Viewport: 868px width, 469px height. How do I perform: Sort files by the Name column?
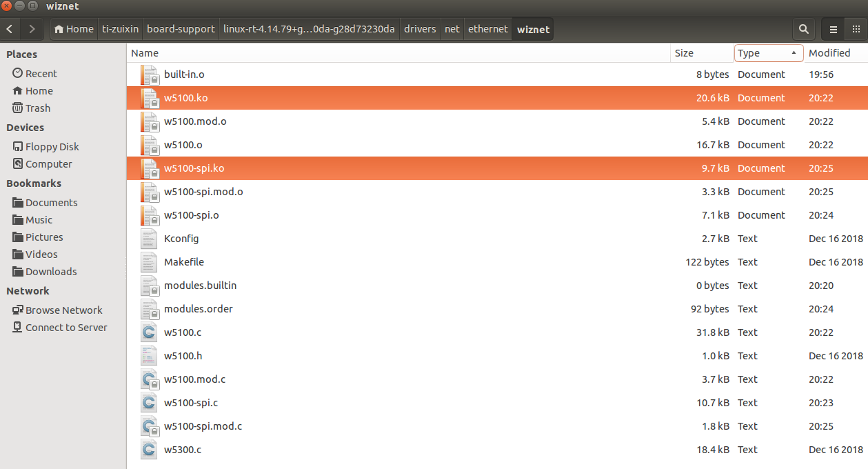point(398,53)
